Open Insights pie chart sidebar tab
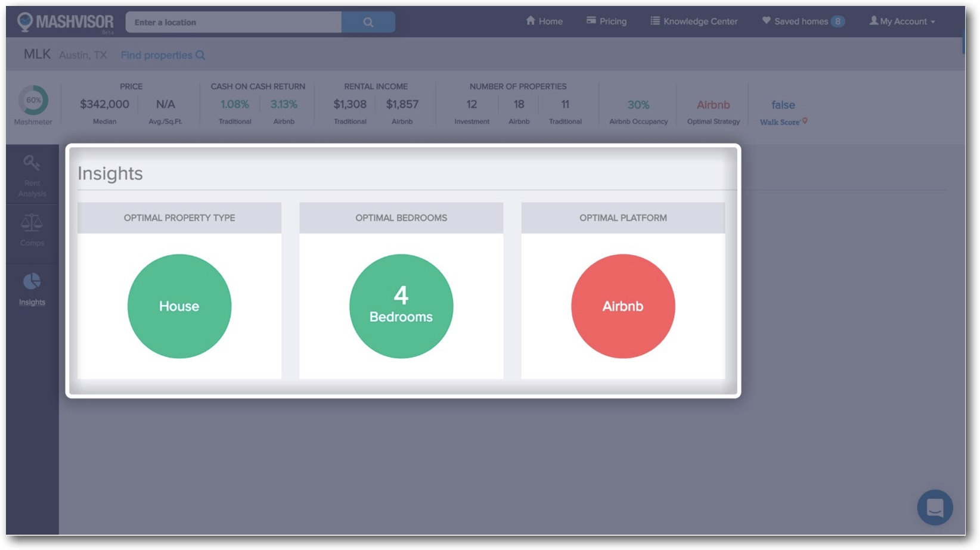The image size is (980, 550). click(x=32, y=290)
